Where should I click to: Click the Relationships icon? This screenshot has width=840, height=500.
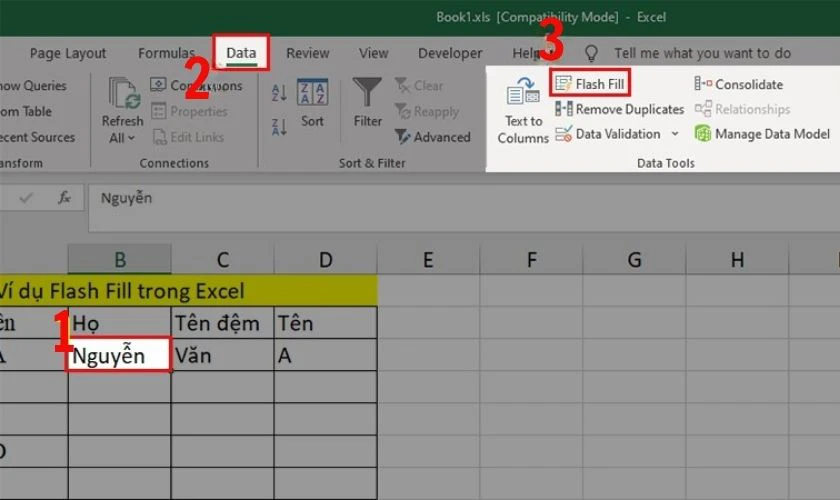tap(703, 109)
